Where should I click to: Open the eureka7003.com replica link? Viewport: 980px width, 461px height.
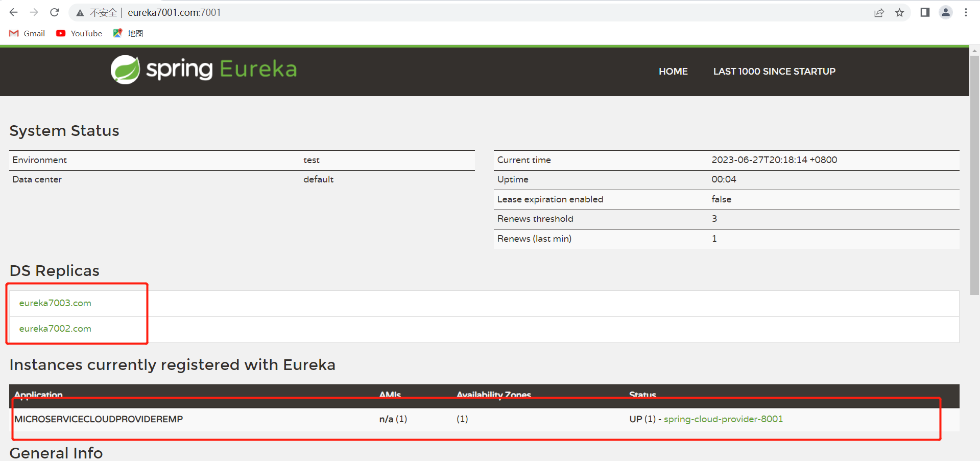(55, 303)
